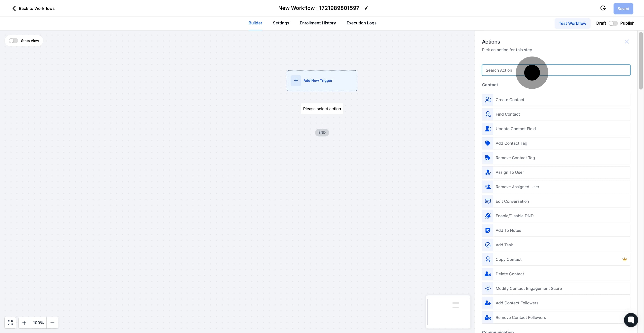
Task: Click the canvas minimap thumbnail
Action: coord(448,312)
